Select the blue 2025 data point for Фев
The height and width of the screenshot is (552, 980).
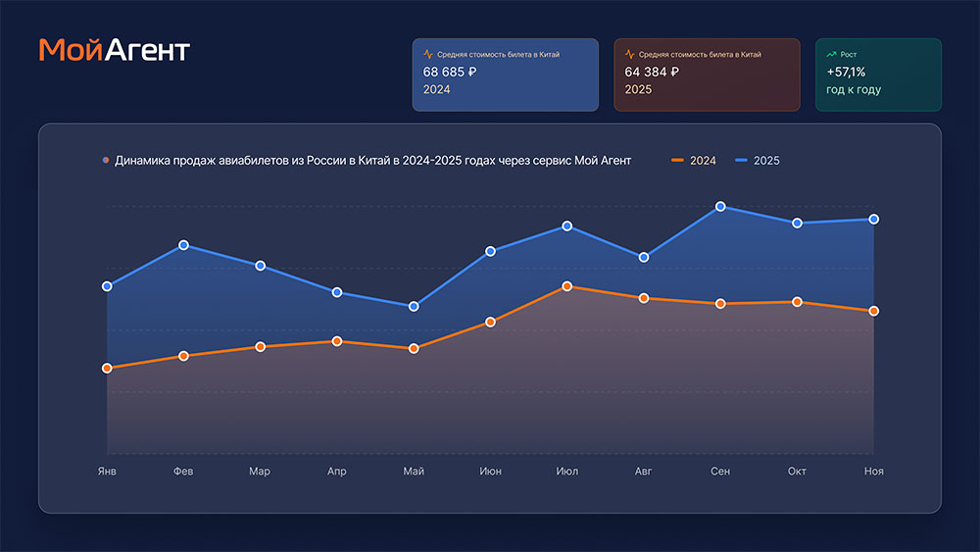(183, 245)
